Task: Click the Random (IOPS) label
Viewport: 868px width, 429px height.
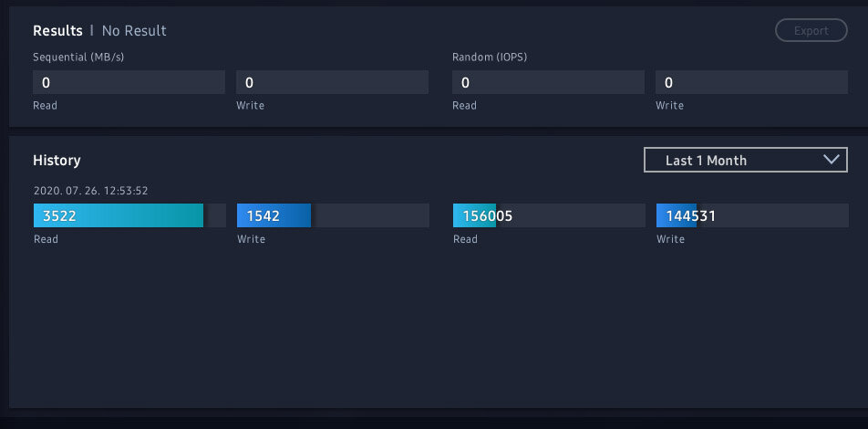Action: (x=490, y=58)
